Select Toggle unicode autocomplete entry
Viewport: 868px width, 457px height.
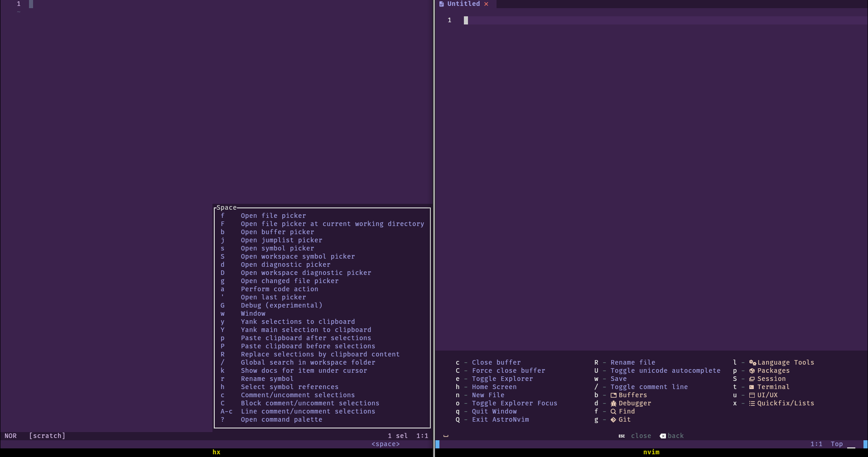665,371
